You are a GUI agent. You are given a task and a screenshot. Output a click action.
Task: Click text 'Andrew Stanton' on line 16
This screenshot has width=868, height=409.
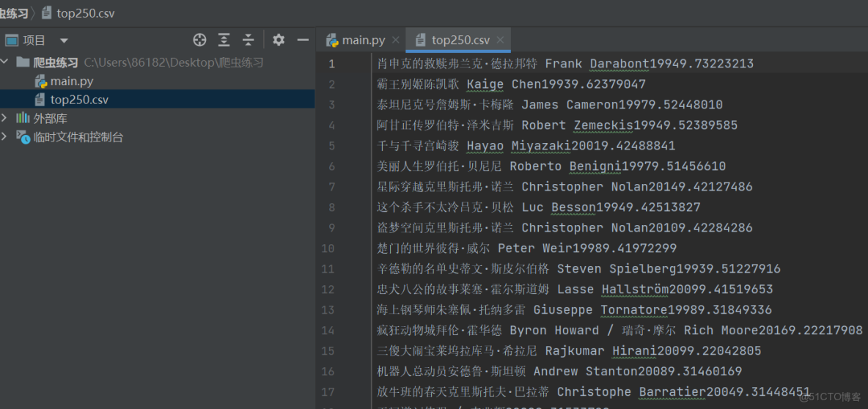coord(586,371)
